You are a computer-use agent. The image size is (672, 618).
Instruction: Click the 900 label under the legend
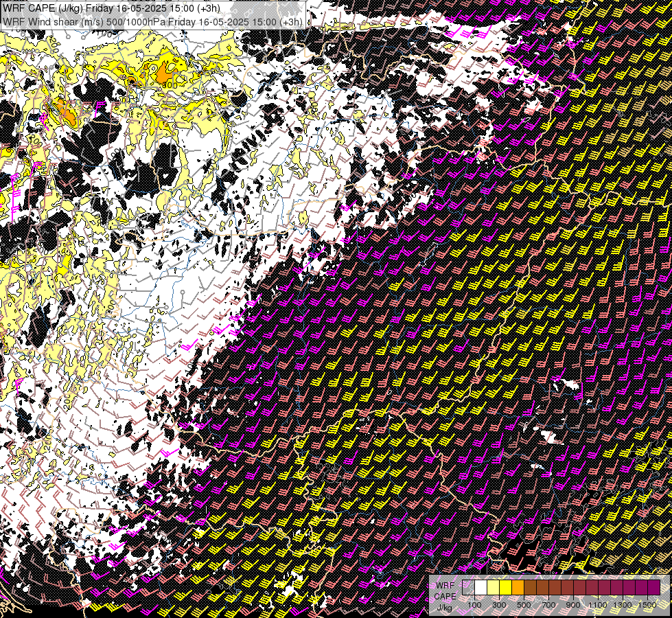click(573, 605)
